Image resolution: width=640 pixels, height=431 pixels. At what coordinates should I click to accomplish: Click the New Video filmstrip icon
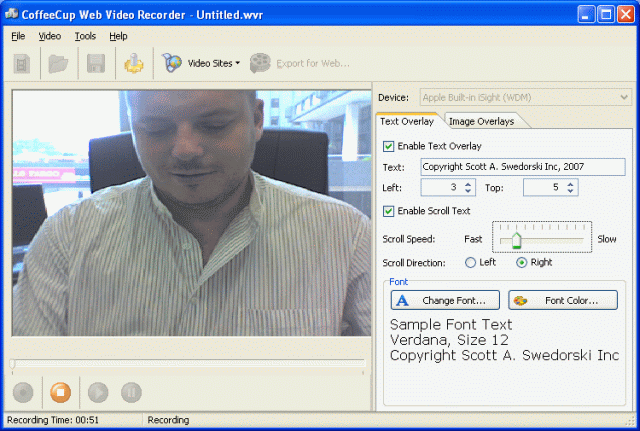24,64
